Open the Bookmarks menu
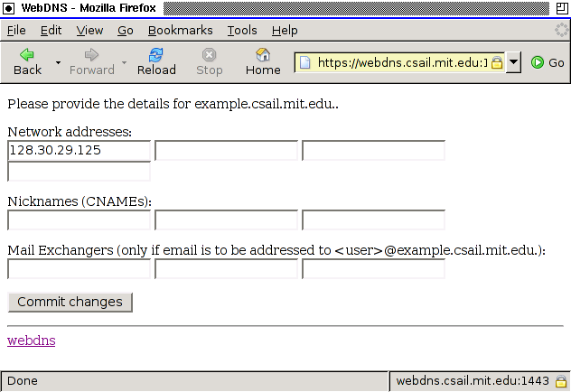This screenshot has height=392, width=571. click(181, 30)
